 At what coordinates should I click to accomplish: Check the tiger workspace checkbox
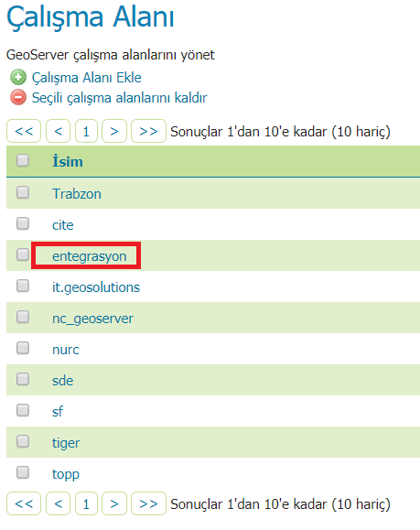pos(23,441)
